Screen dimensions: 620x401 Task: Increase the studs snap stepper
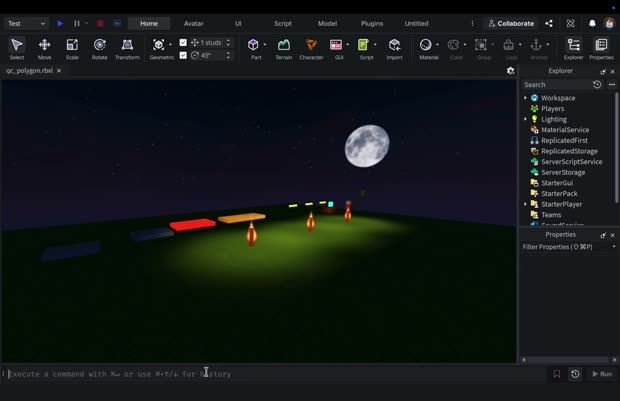pos(228,40)
